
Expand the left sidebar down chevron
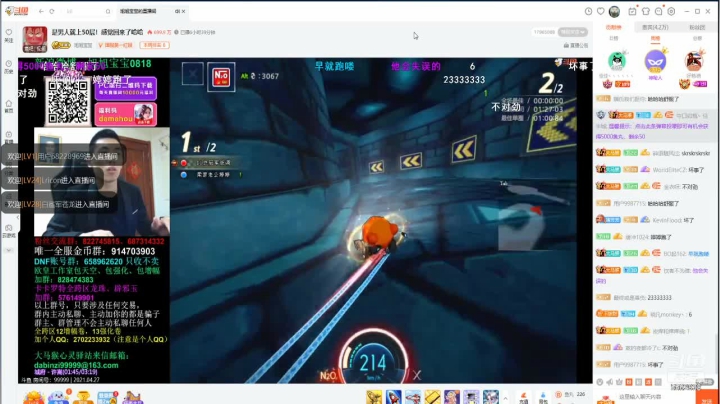click(x=9, y=250)
